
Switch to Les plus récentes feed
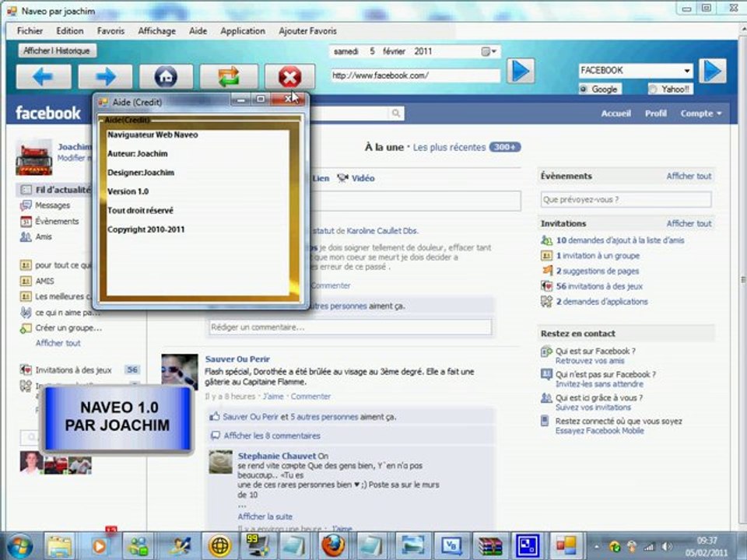(x=449, y=148)
